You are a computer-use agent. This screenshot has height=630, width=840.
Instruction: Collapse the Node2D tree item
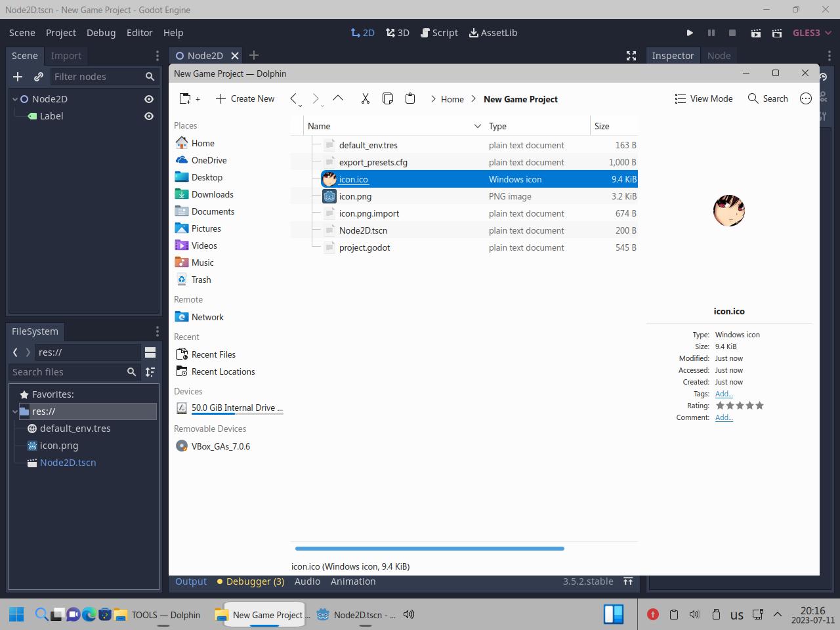[x=15, y=99]
